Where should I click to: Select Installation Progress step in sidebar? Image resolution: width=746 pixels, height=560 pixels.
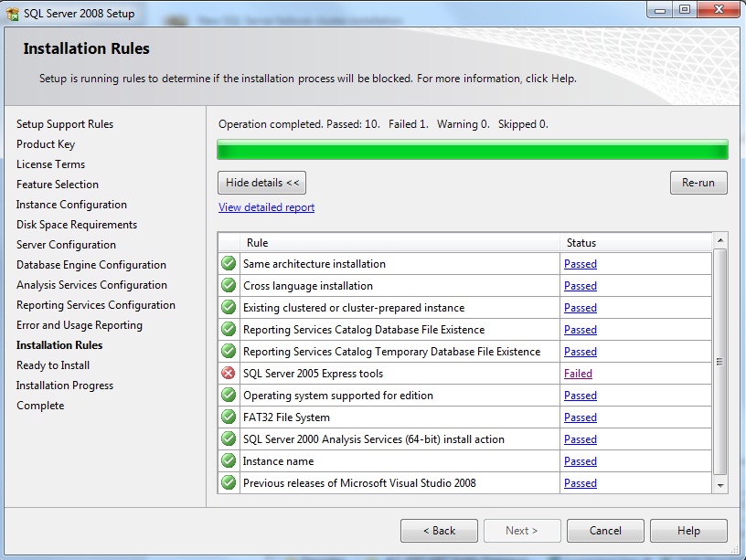pos(65,386)
